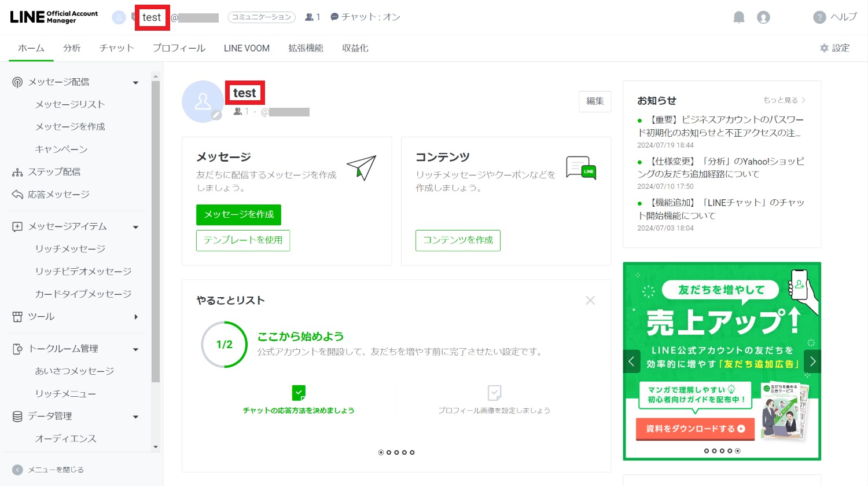
Task: Collapse menu with メニューを閉じる arrow icon
Action: click(x=17, y=470)
